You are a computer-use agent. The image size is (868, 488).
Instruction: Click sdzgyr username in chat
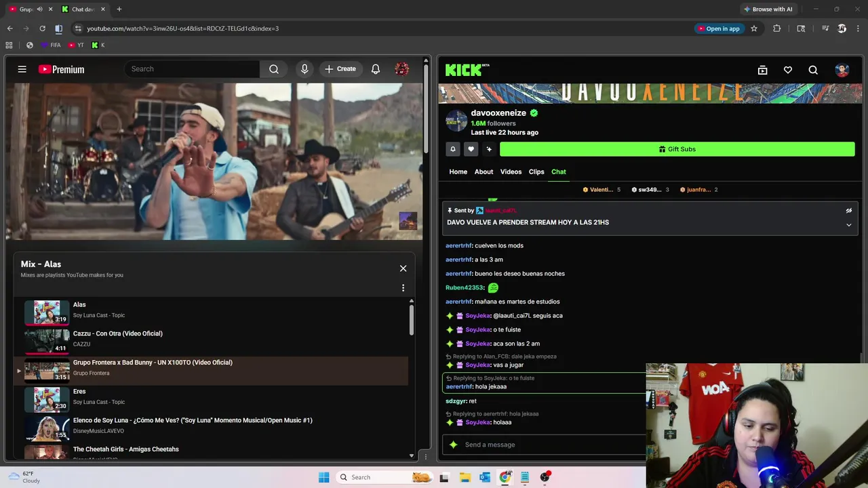pyautogui.click(x=456, y=401)
